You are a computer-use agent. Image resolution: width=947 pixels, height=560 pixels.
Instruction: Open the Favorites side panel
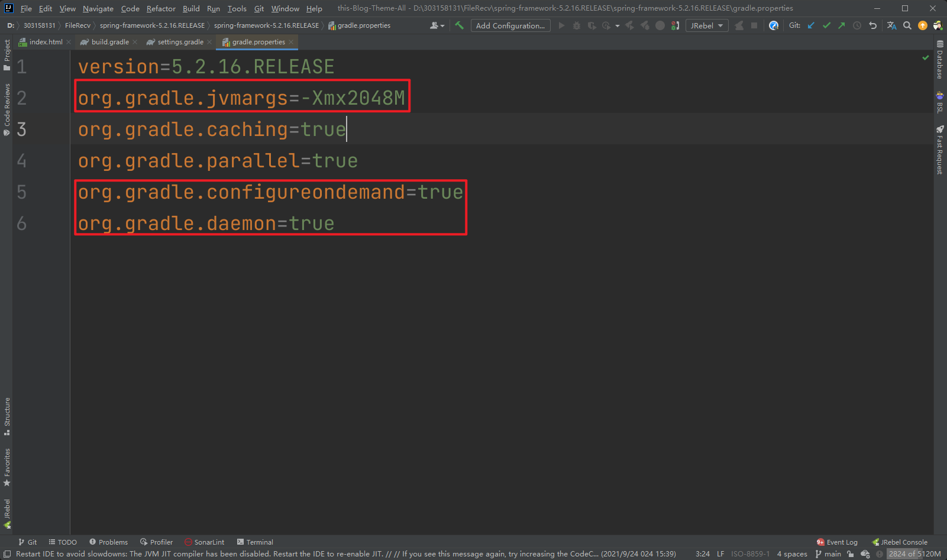(x=7, y=467)
